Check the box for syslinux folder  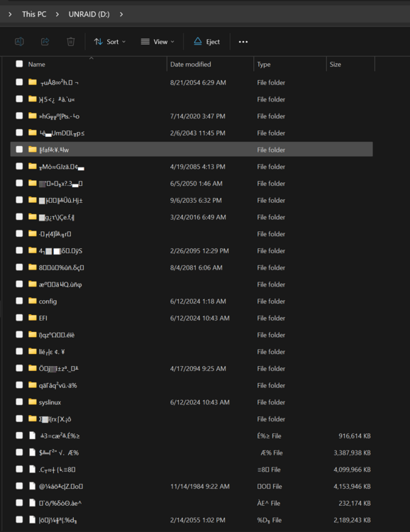[x=19, y=401]
